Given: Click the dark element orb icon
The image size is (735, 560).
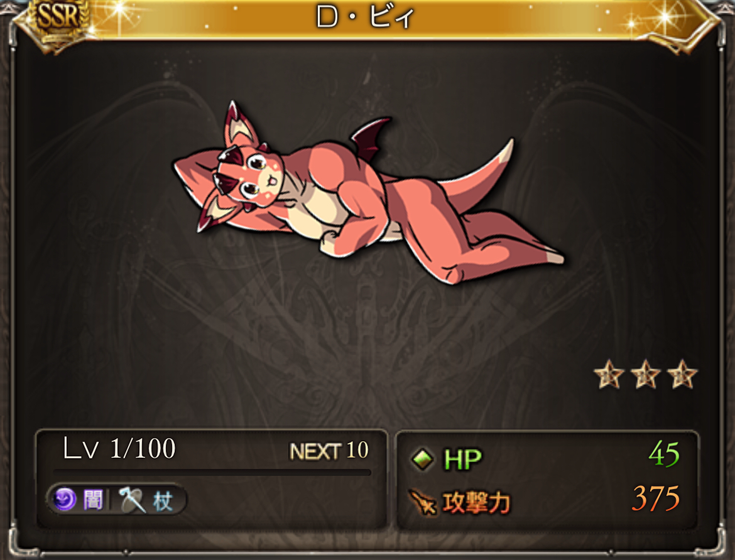Looking at the screenshot, I should coord(64,499).
